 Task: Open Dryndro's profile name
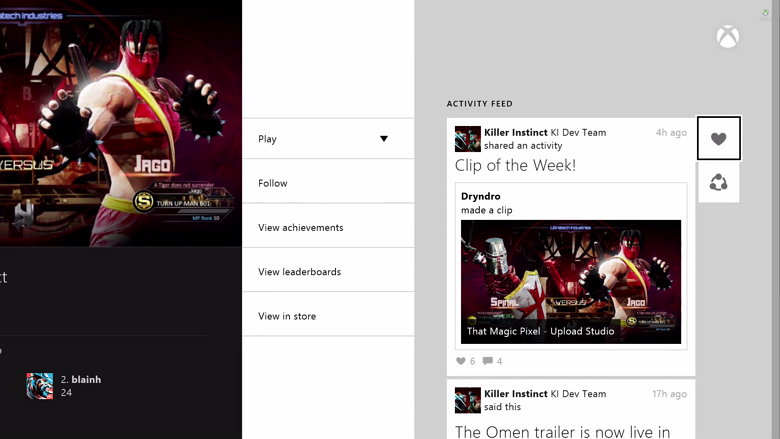[481, 196]
